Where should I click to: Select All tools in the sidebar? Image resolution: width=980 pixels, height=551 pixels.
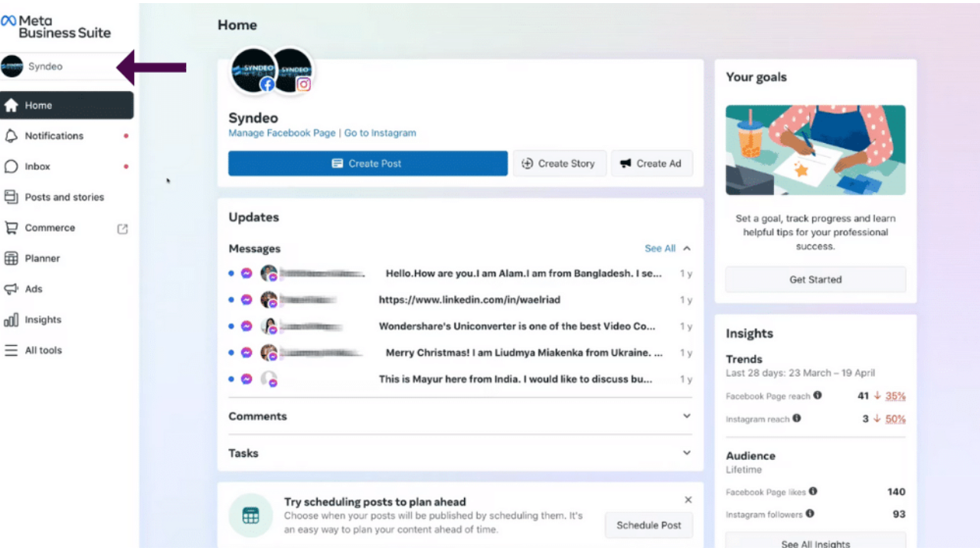44,350
